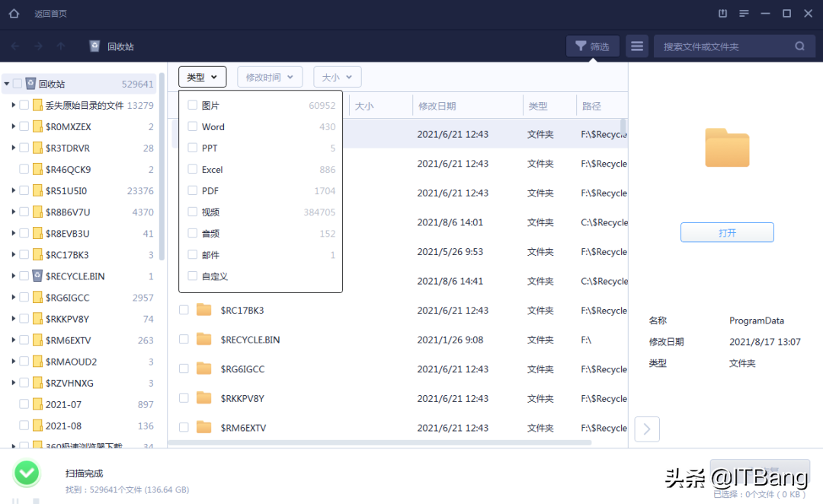Click the home icon to return home
The width and height of the screenshot is (823, 504).
[x=14, y=14]
